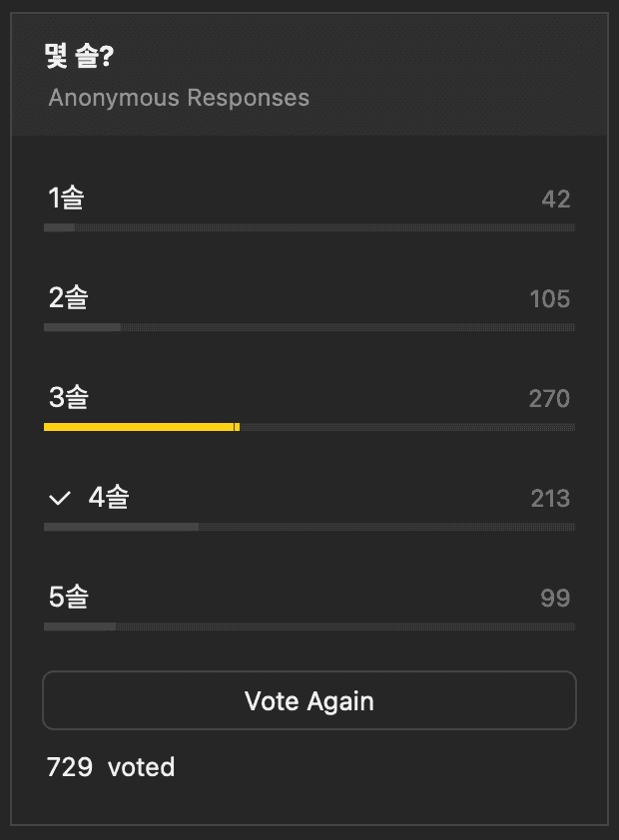Choose the 2솔 poll option label
This screenshot has width=619, height=840.
pos(68,298)
